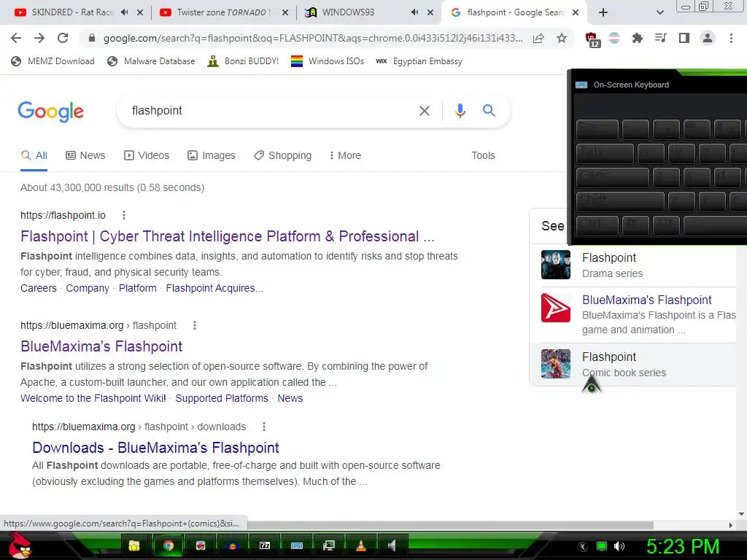Start voice search with microphone
Screen dimensions: 747x560
point(460,111)
